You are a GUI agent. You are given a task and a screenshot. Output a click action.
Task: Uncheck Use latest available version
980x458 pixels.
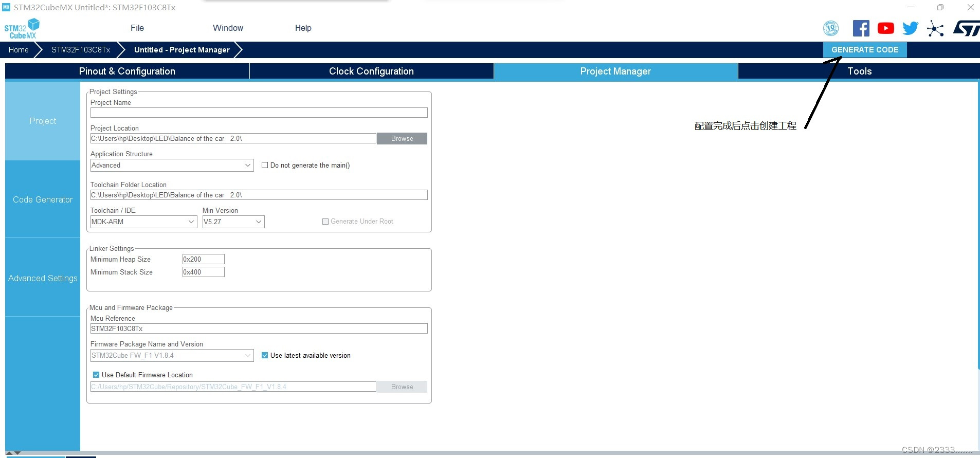click(265, 355)
